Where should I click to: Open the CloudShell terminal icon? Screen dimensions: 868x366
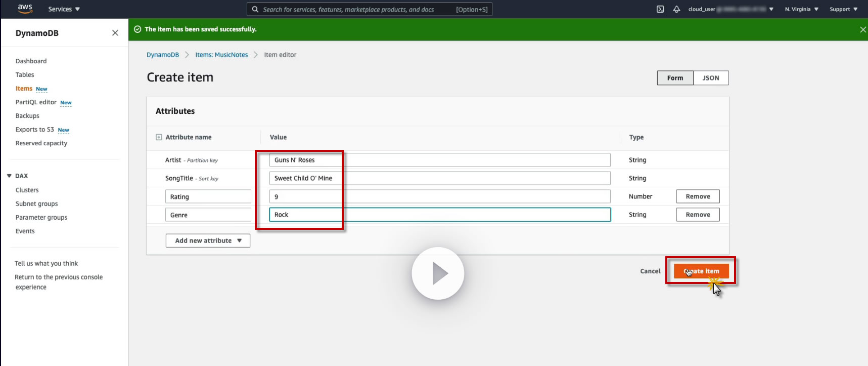660,9
